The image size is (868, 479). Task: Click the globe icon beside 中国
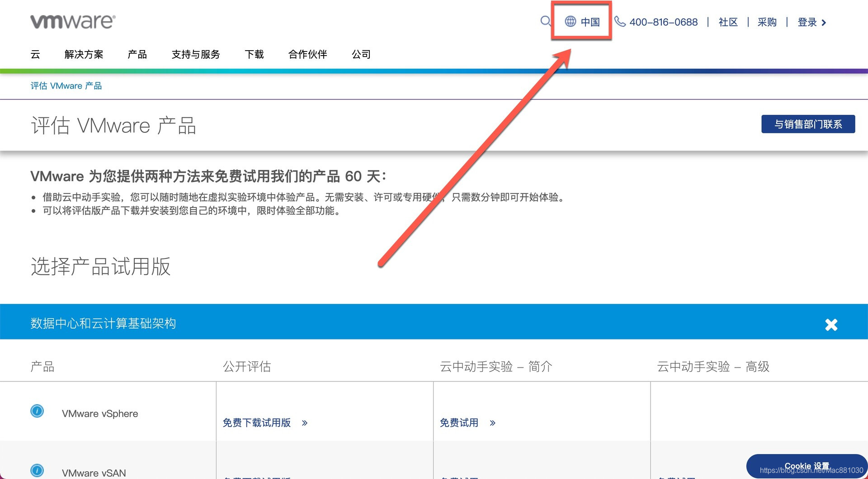[x=571, y=21]
